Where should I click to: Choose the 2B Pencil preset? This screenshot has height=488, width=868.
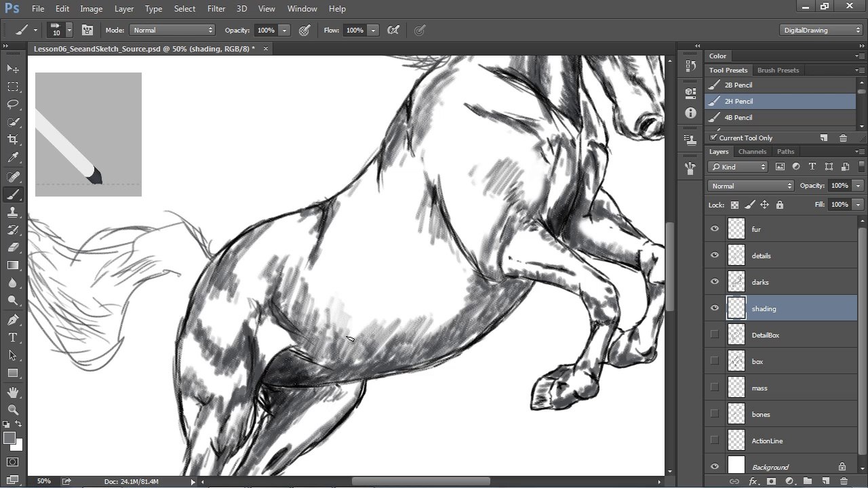click(x=781, y=85)
